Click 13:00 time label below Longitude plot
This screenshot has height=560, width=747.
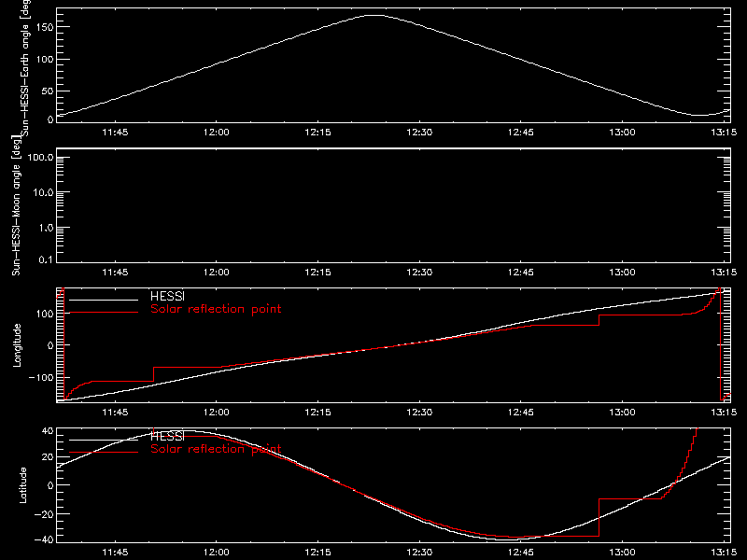[x=622, y=413]
